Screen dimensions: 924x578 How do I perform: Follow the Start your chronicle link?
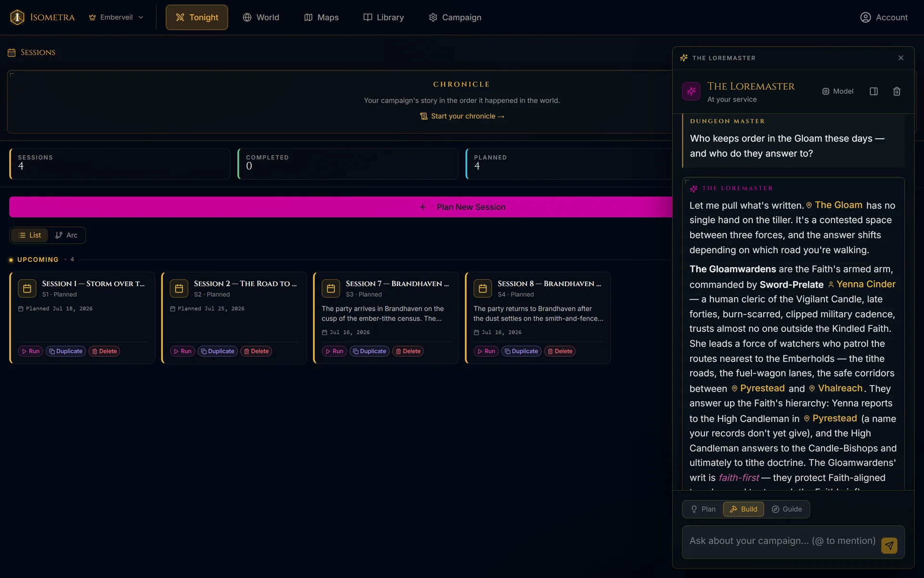462,116
